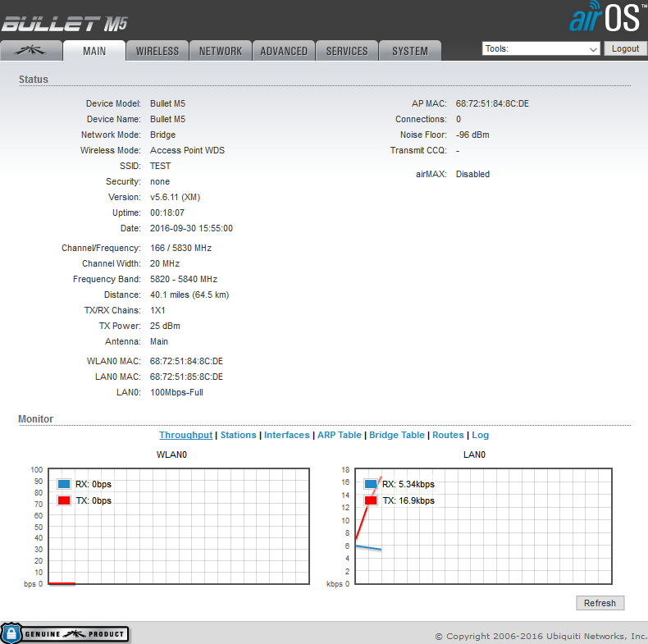Click the Genuine Product badge
648x644 pixels.
click(65, 633)
